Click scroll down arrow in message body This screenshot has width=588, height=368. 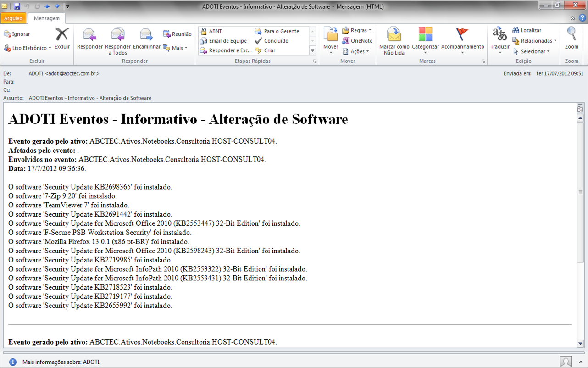580,343
